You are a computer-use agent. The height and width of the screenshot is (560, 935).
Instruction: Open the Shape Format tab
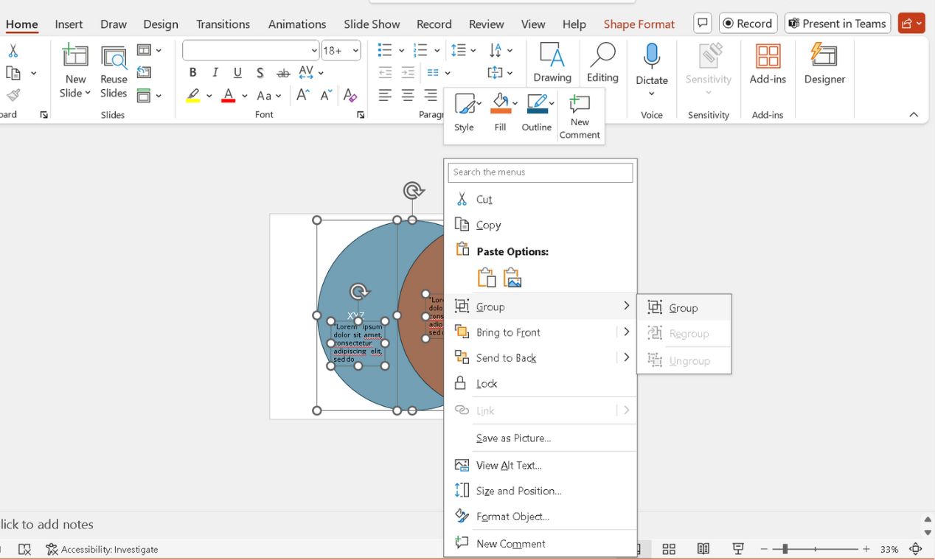click(639, 24)
